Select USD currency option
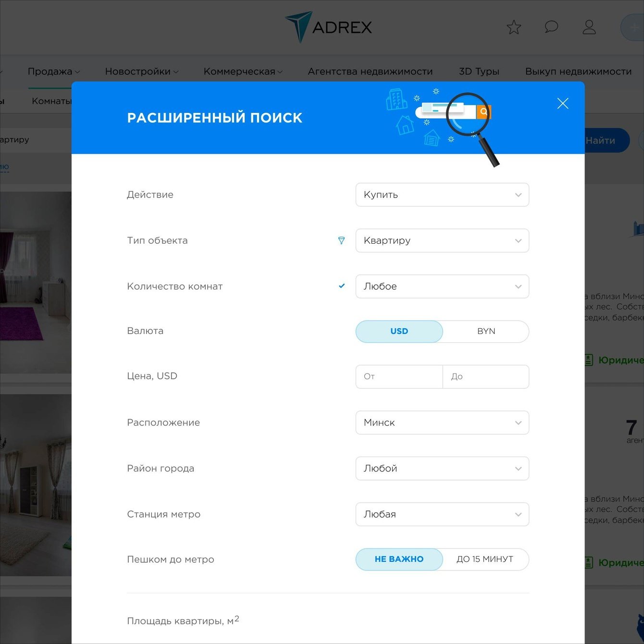644x644 pixels. [x=399, y=331]
